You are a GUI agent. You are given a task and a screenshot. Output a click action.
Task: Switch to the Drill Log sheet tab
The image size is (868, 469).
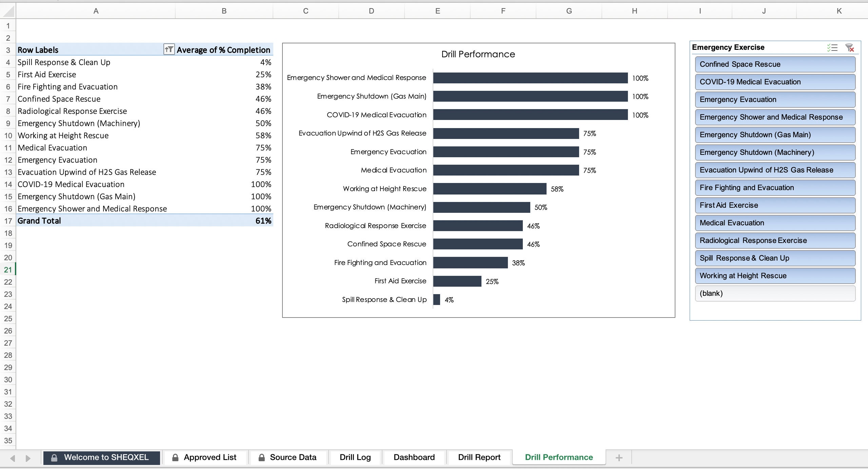tap(355, 457)
